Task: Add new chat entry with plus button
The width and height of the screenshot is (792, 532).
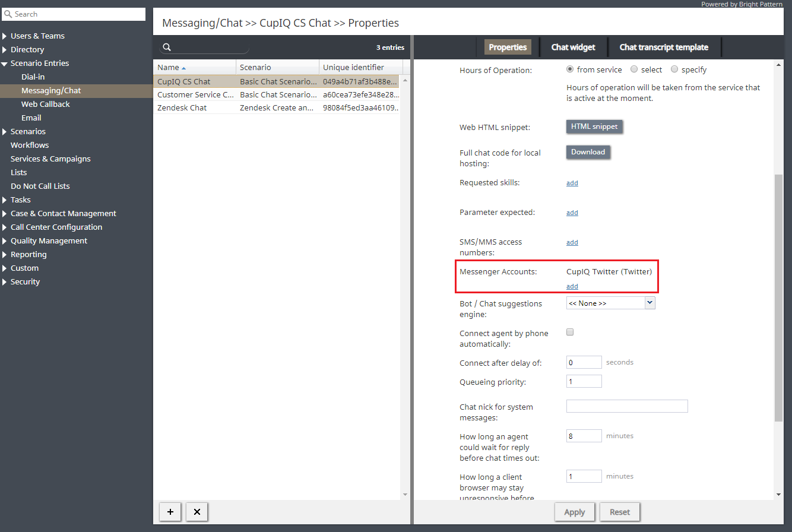Action: (170, 512)
